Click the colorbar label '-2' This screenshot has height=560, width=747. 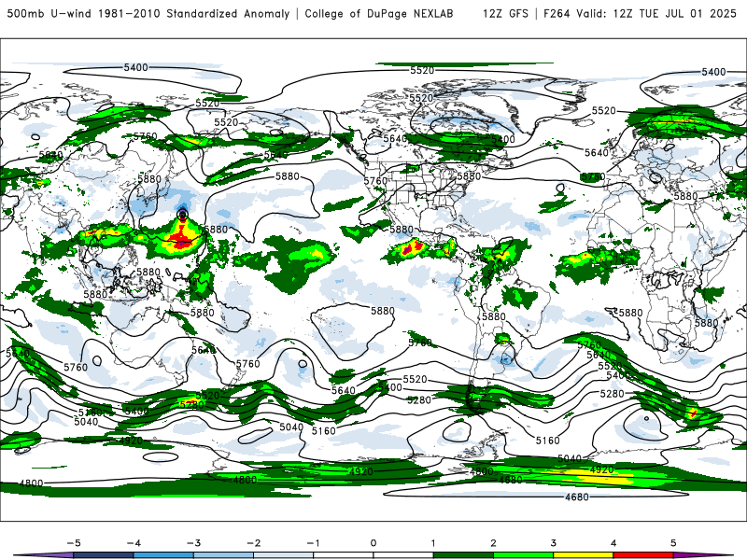coord(253,543)
